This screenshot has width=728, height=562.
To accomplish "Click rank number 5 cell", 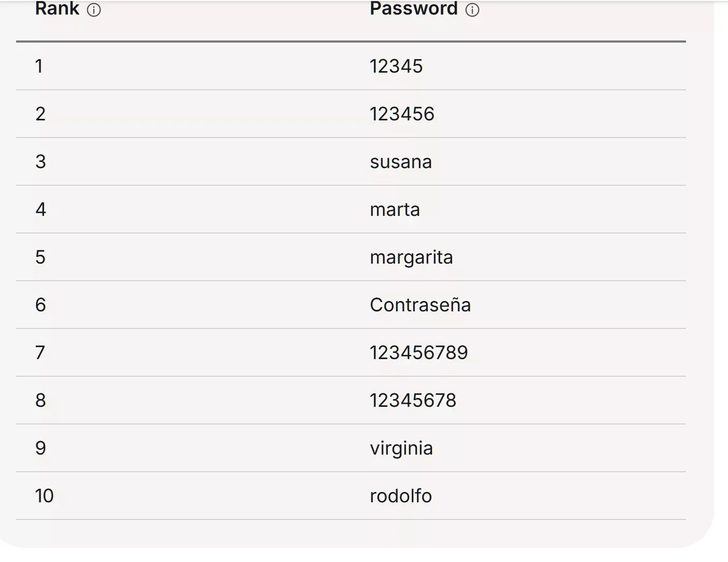I will (40, 257).
